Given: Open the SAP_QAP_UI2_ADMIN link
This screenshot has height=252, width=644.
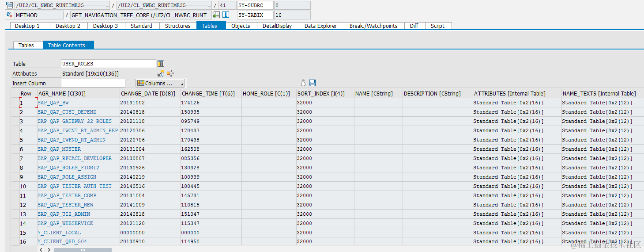Looking at the screenshot, I should click(x=64, y=214).
